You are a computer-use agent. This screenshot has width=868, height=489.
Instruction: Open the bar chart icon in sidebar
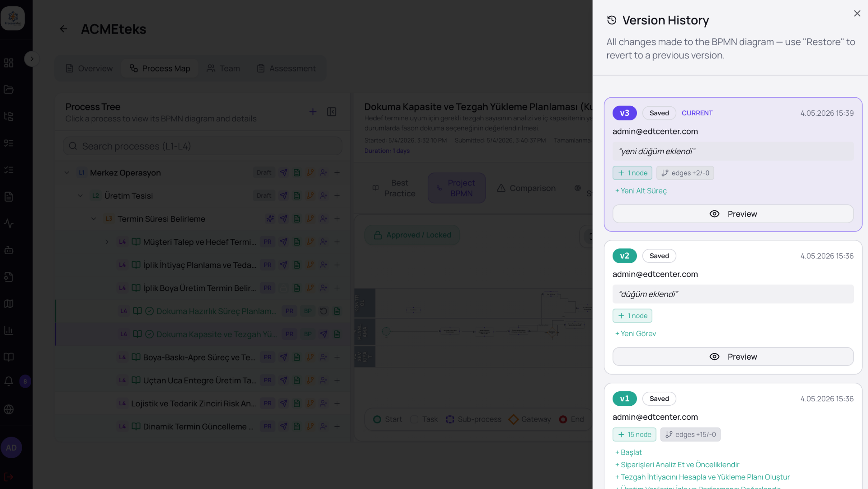pyautogui.click(x=9, y=331)
